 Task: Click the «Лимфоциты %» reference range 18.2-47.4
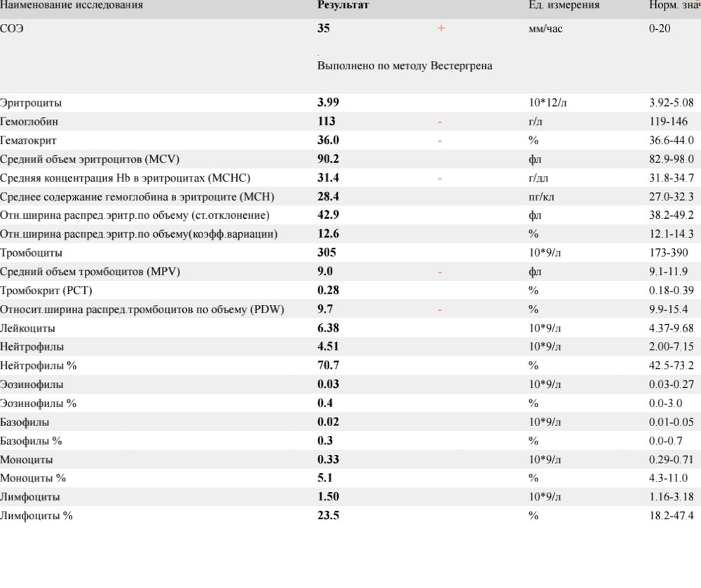[671, 516]
